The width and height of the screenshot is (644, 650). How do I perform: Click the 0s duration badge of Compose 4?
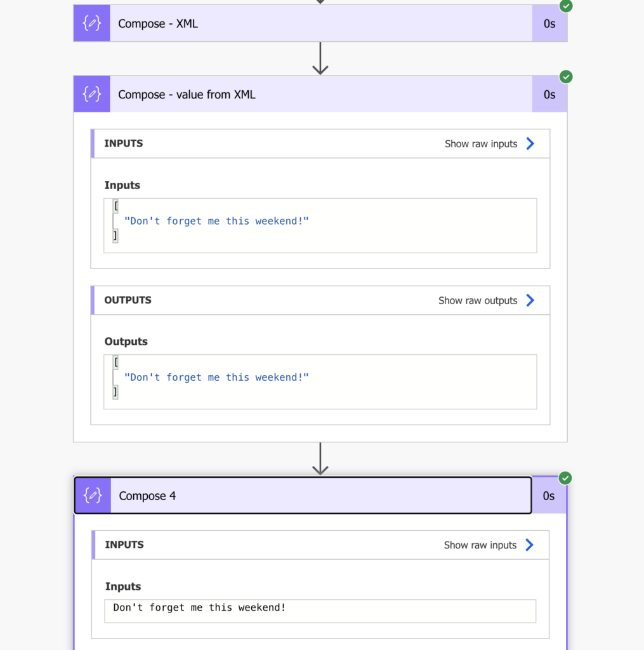[549, 496]
